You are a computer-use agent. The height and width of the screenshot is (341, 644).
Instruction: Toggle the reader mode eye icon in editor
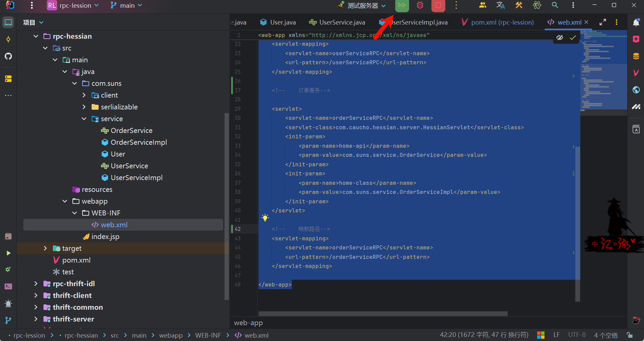tap(560, 38)
